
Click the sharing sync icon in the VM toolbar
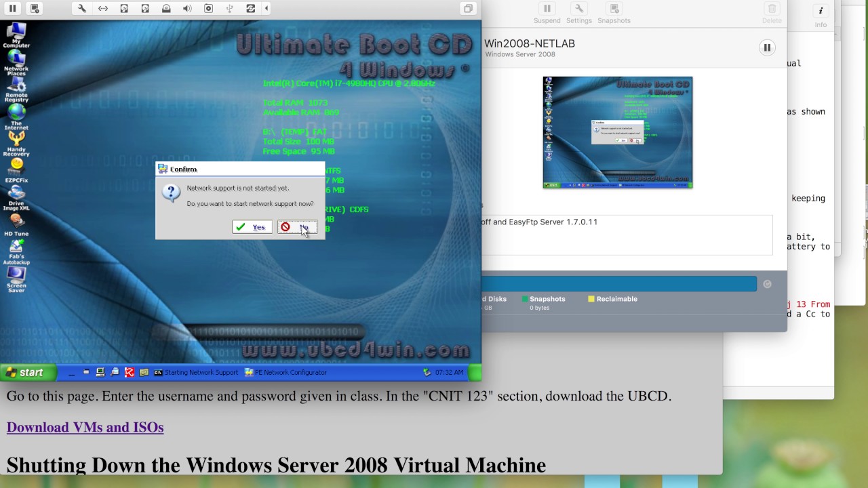point(250,9)
